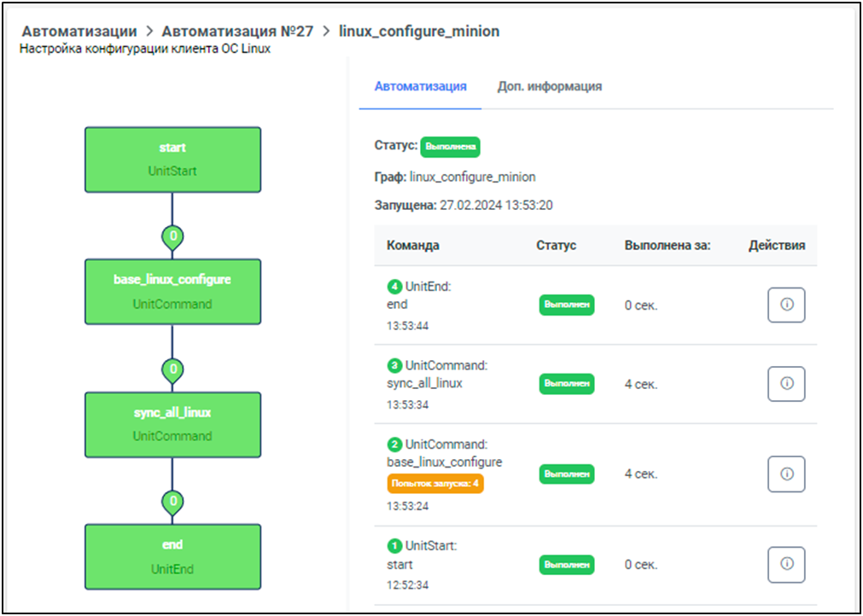Click the green Выполнена status badge at the top

click(x=451, y=147)
